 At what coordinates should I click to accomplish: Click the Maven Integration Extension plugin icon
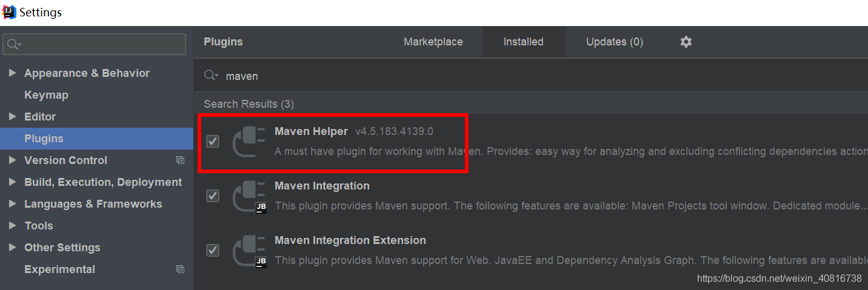click(x=249, y=251)
